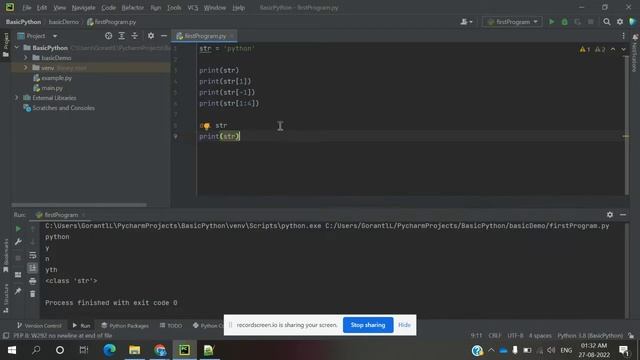Print the Run console output
This screenshot has height=360, width=640.
point(33,281)
